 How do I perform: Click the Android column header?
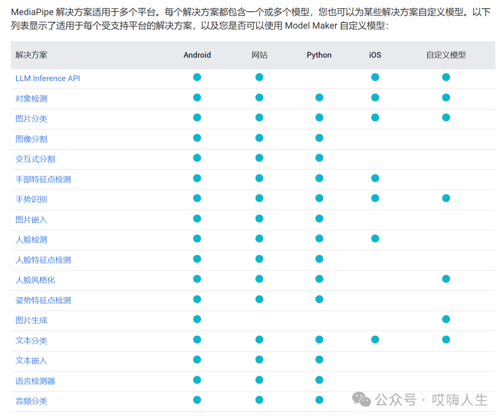tap(197, 55)
